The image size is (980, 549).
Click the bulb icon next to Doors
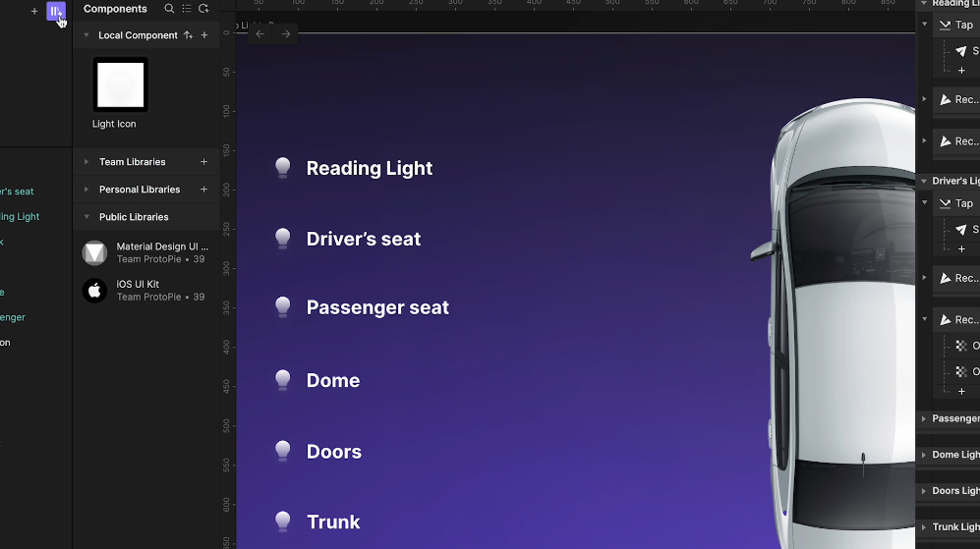(x=283, y=451)
